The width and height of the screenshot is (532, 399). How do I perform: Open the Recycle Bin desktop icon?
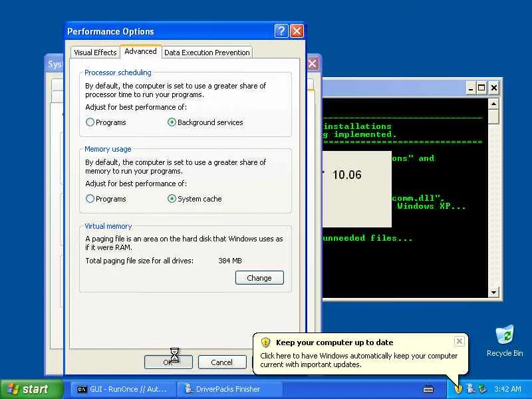click(505, 341)
